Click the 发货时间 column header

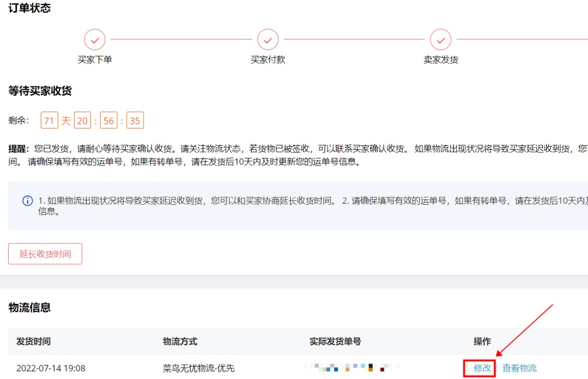pos(35,341)
